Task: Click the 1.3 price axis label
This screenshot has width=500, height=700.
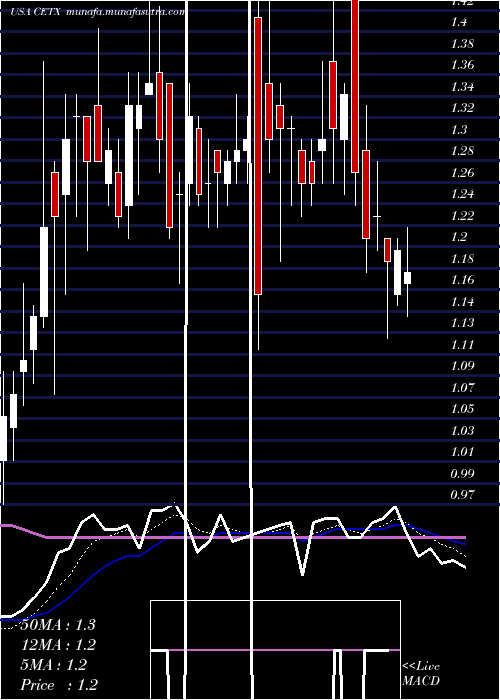Action: (x=459, y=129)
